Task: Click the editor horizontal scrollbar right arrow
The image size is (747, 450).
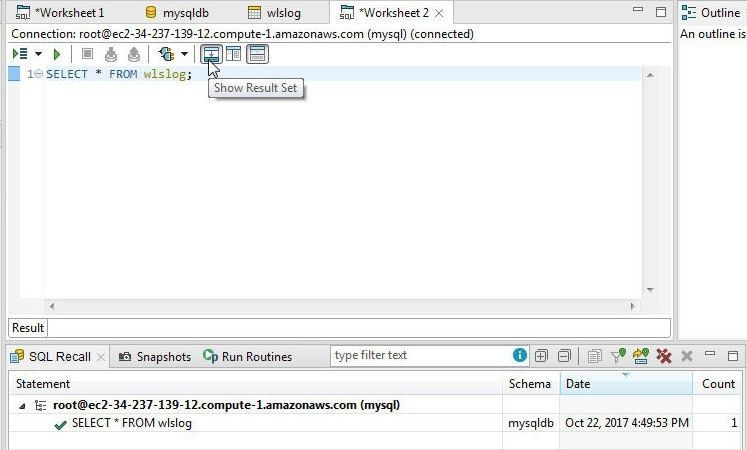Action: [633, 306]
